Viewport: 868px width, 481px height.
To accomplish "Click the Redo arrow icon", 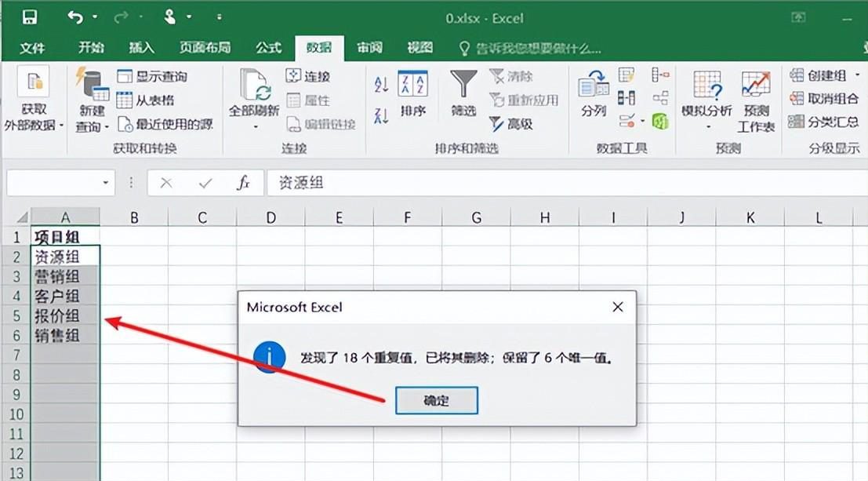I will click(x=120, y=18).
